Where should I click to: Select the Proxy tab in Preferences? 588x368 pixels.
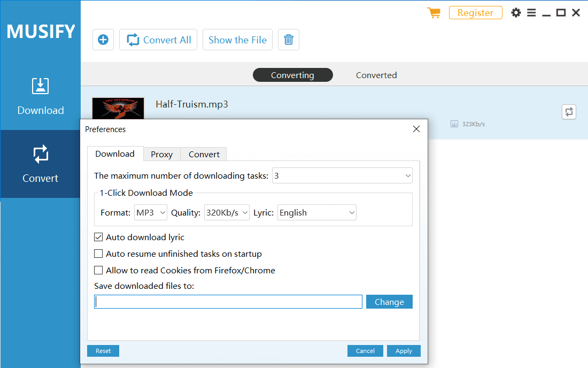(x=161, y=154)
